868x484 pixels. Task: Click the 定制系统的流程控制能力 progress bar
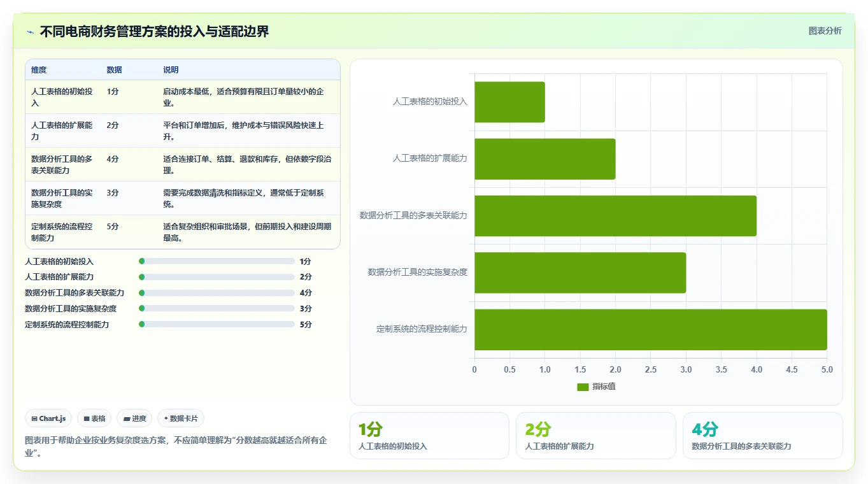pos(217,324)
